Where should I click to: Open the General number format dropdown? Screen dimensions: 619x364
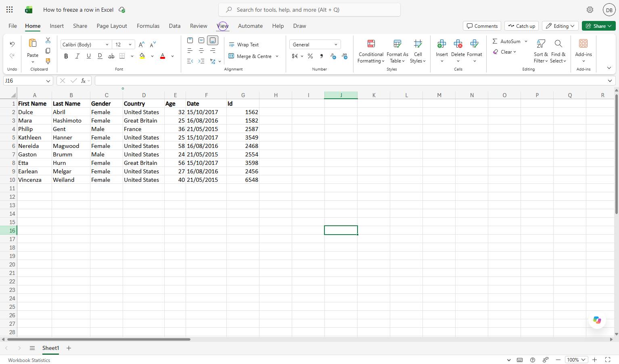click(315, 45)
